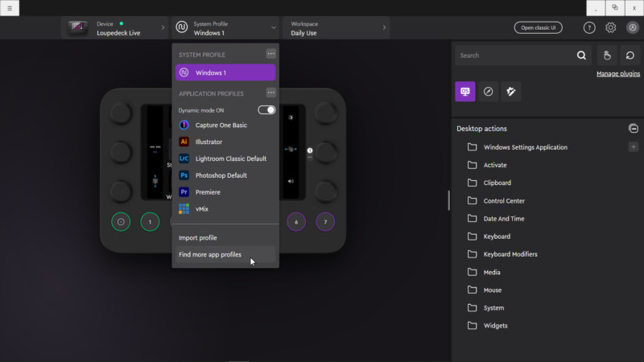This screenshot has height=362, width=644.
Task: Click the Illustrator Ai icon
Action: (184, 142)
